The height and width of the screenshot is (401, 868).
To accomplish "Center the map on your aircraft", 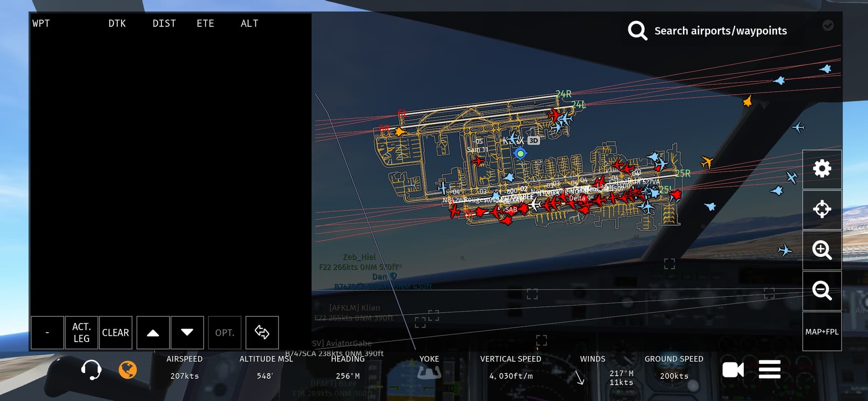I will pos(822,209).
